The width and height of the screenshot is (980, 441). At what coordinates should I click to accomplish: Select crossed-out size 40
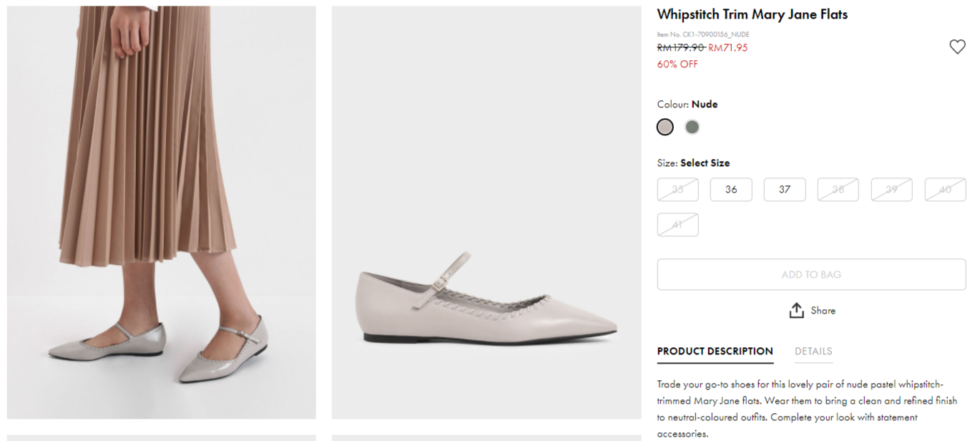point(945,190)
